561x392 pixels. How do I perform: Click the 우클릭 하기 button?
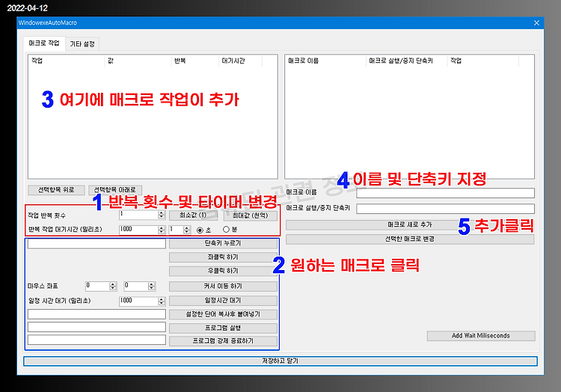(223, 271)
